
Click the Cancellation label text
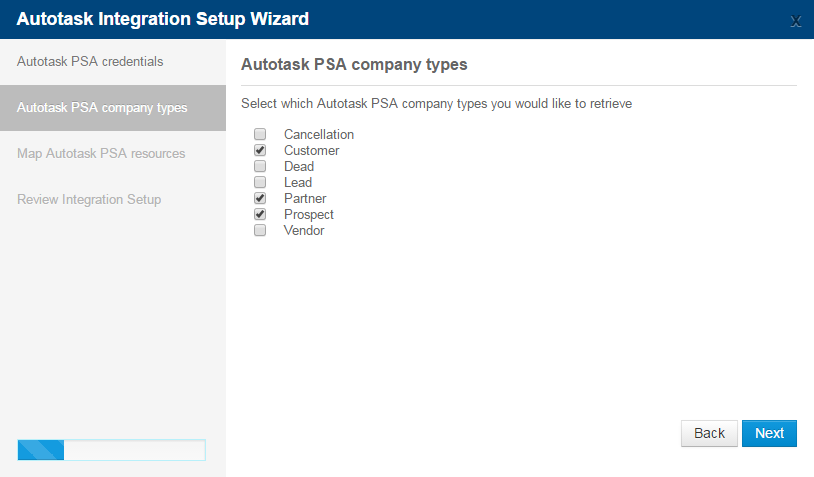319,134
